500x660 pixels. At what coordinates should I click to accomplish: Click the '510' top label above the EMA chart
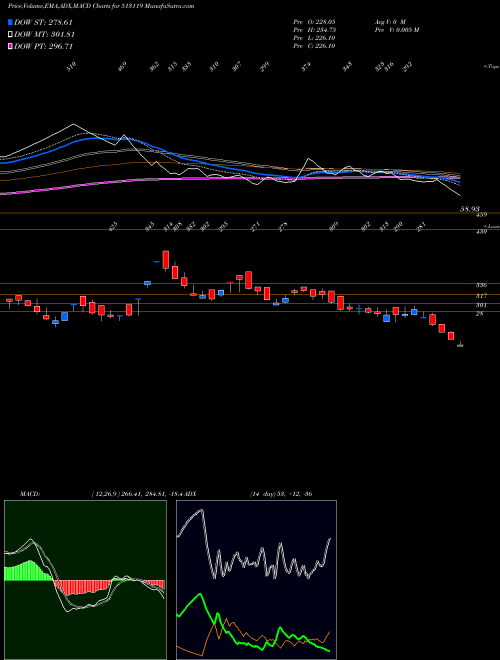coord(72,66)
